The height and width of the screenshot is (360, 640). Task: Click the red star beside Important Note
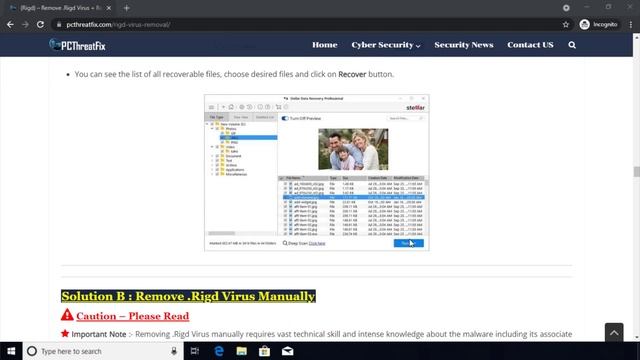[65, 333]
